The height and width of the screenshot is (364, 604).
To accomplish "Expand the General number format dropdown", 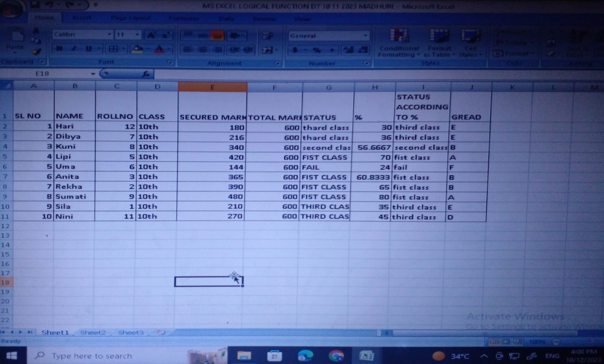I will coord(366,36).
